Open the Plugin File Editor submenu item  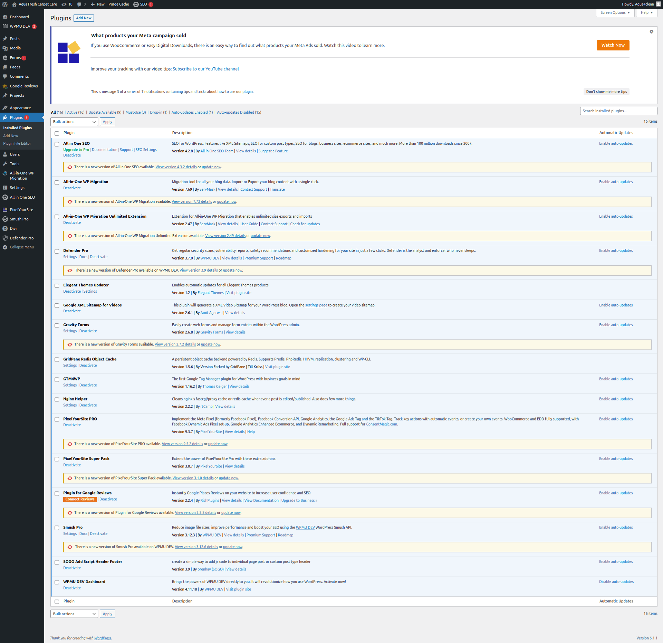[17, 143]
